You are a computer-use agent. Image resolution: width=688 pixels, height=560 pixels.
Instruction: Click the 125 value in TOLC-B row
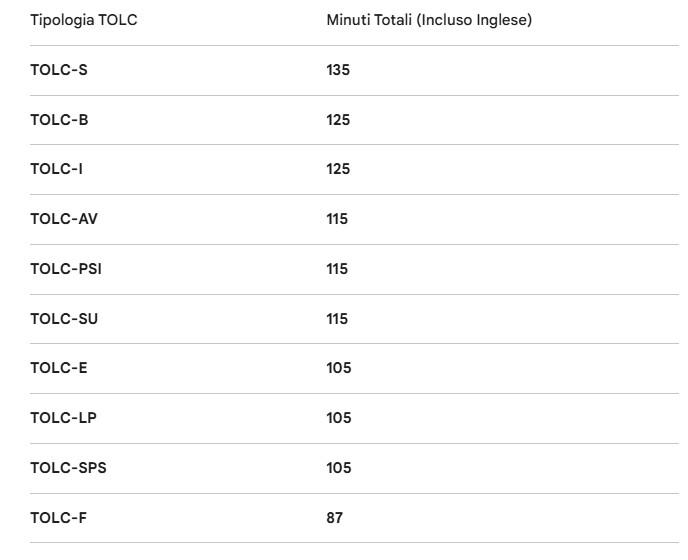click(x=338, y=120)
